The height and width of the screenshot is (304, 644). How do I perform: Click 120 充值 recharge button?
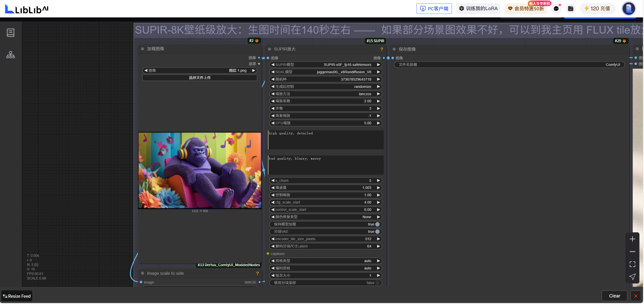(597, 9)
